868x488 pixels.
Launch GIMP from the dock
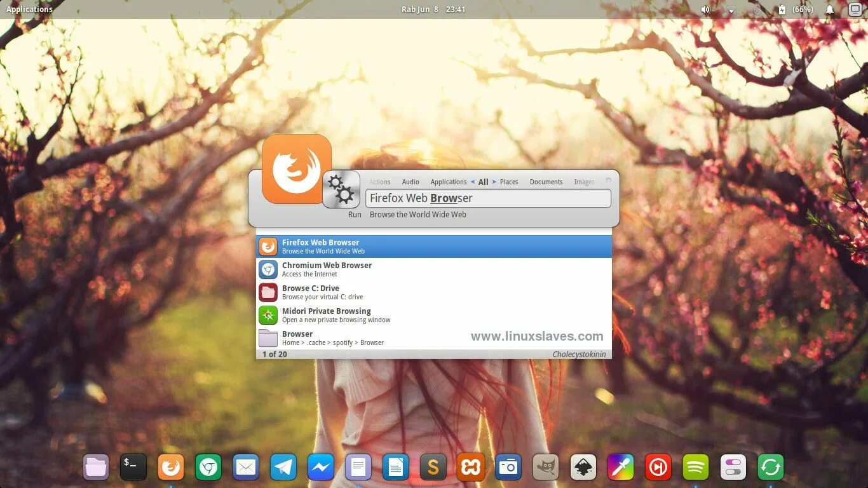click(546, 468)
